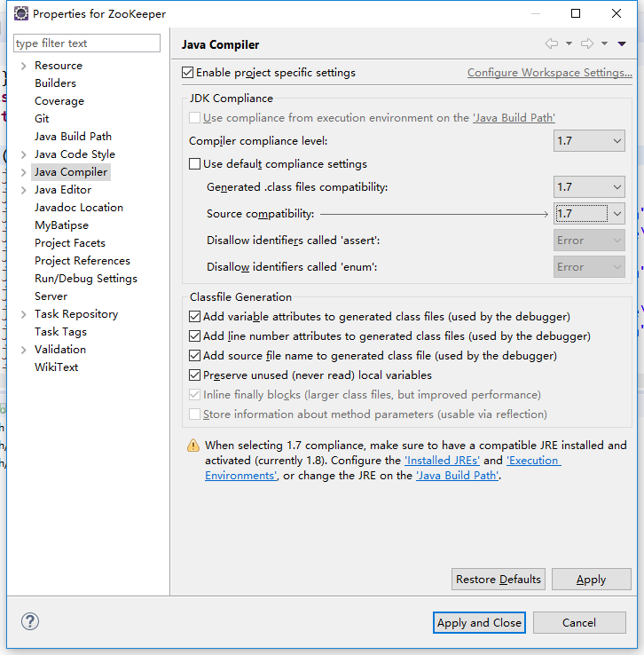Open the 'Installed JREs' link
The image size is (644, 655).
[442, 461]
